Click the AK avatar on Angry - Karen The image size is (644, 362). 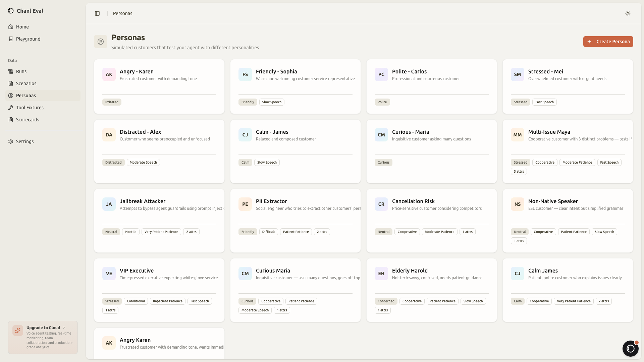tap(109, 74)
